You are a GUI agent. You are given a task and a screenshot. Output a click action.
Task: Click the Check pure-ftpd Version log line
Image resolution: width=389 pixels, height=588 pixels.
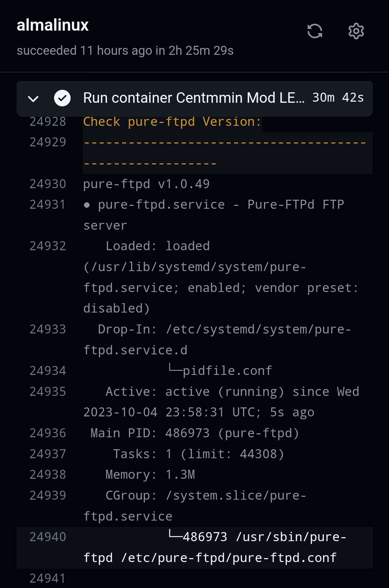(x=172, y=122)
